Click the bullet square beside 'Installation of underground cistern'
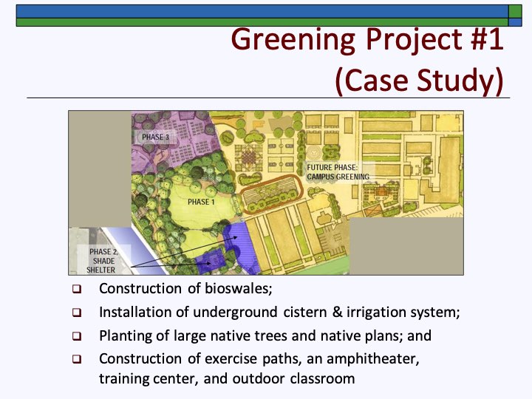 click(x=76, y=313)
